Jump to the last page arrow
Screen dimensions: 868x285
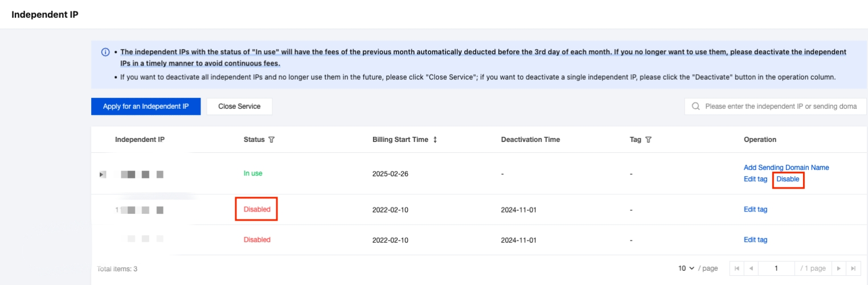[853, 268]
